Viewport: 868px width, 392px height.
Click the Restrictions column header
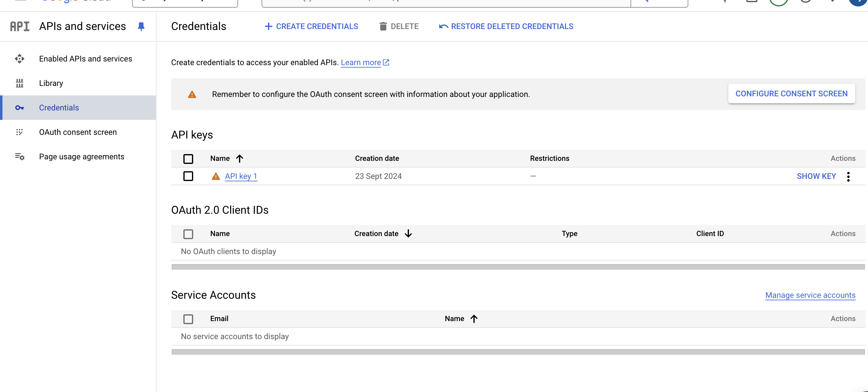550,158
